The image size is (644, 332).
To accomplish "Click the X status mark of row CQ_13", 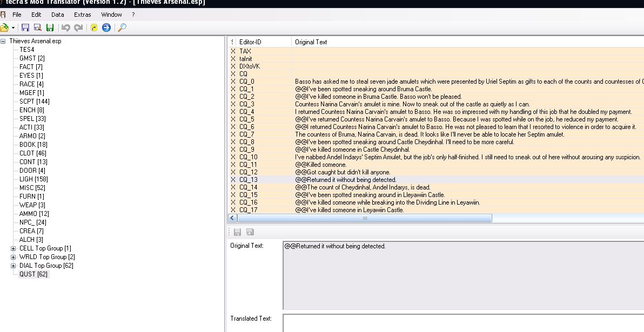I will (x=233, y=180).
